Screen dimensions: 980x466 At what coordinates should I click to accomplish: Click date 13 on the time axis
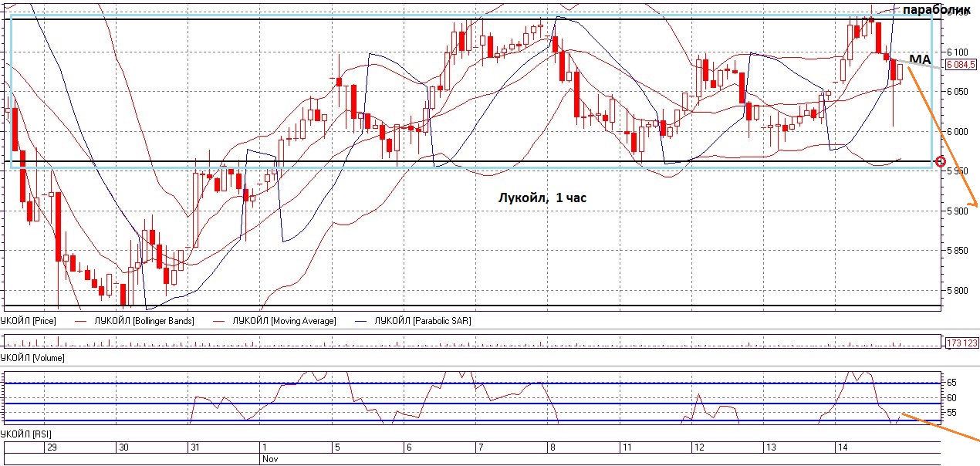[771, 447]
